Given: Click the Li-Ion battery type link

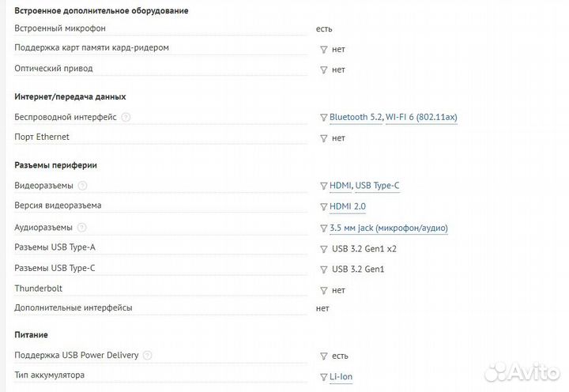Looking at the screenshot, I should pos(341,377).
